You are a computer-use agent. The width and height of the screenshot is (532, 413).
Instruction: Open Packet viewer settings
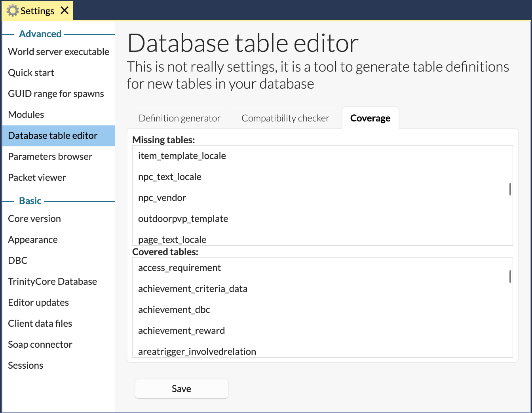point(59,178)
